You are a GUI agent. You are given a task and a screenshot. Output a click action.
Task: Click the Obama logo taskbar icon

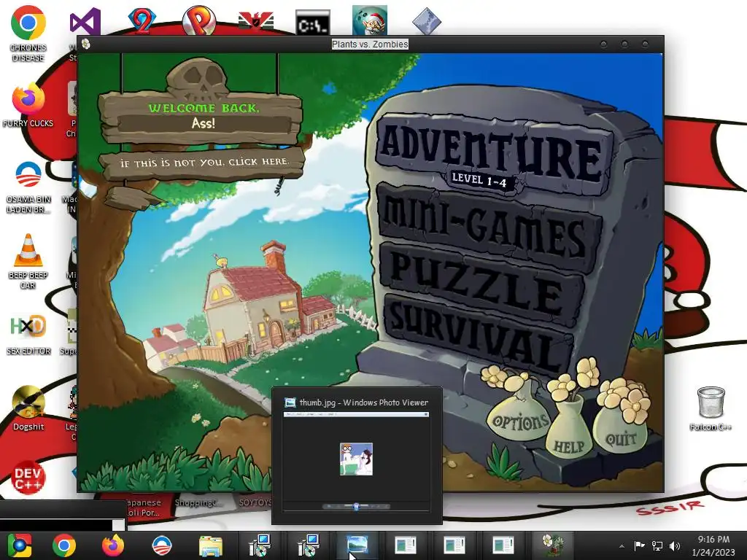pos(161,545)
